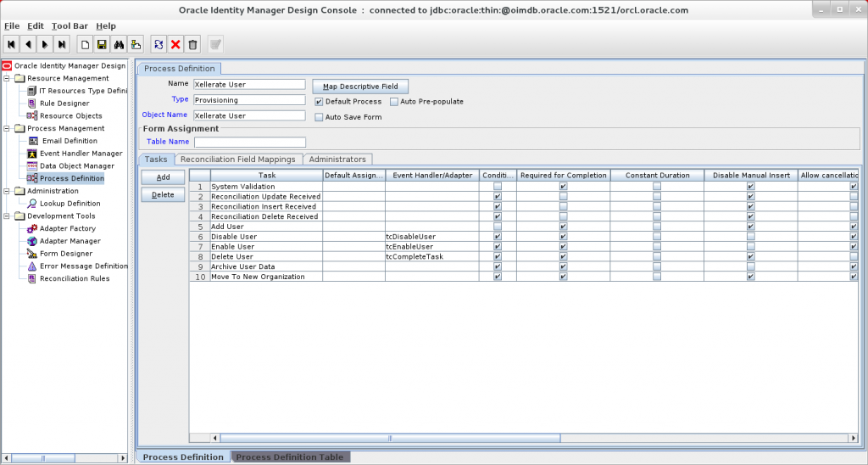Screen dimensions: 868x465
Task: Click the trash can toolbar icon
Action: tap(192, 44)
